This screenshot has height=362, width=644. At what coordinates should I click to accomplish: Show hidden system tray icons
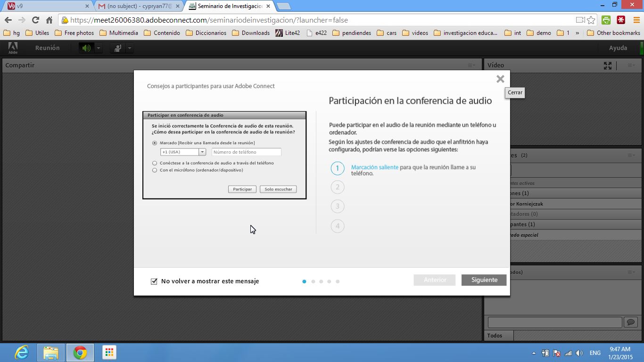[534, 353]
